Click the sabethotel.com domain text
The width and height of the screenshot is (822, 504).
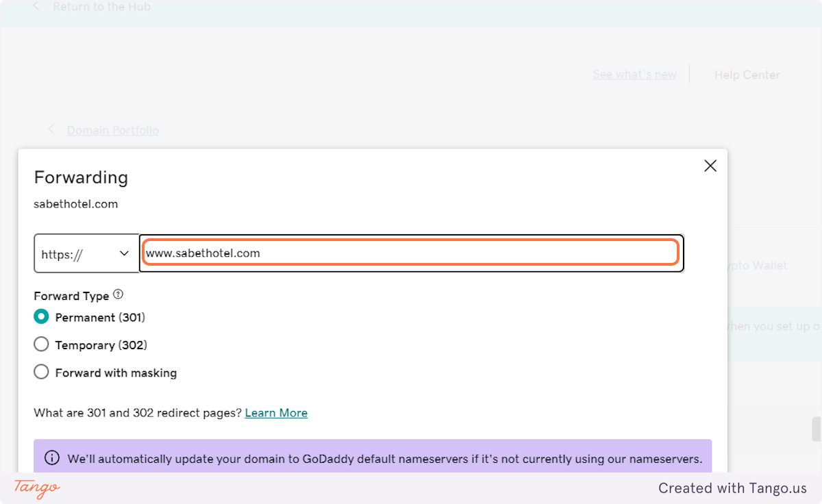tap(76, 204)
